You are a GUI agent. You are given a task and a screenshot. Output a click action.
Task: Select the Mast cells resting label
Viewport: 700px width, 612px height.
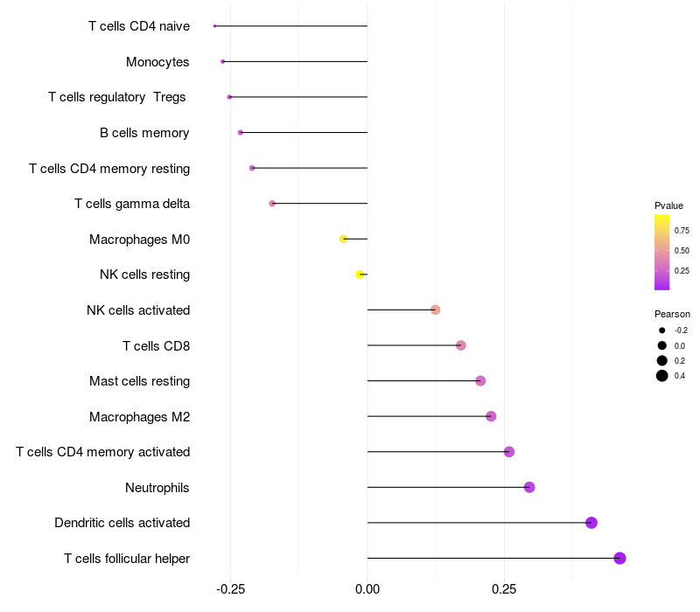tap(140, 381)
